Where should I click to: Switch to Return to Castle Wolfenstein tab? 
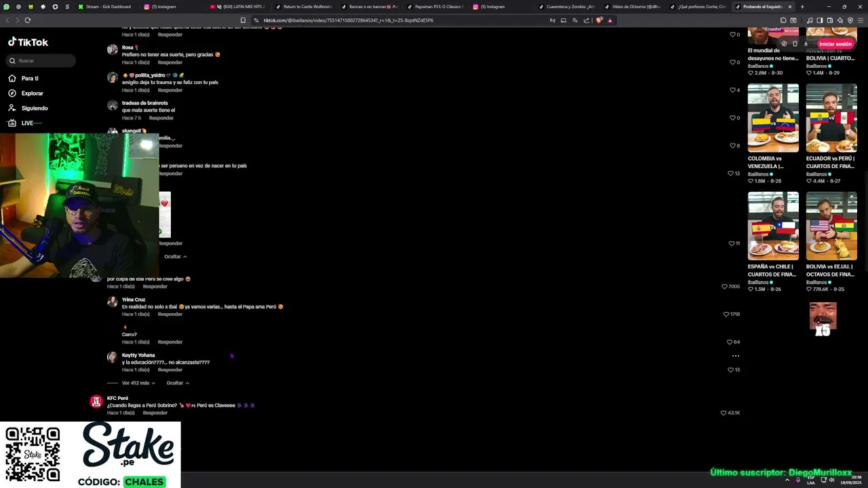(x=304, y=7)
